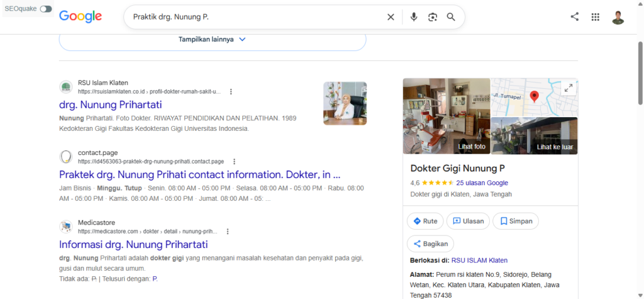
Task: Click the Bagikan share button
Action: 430,244
